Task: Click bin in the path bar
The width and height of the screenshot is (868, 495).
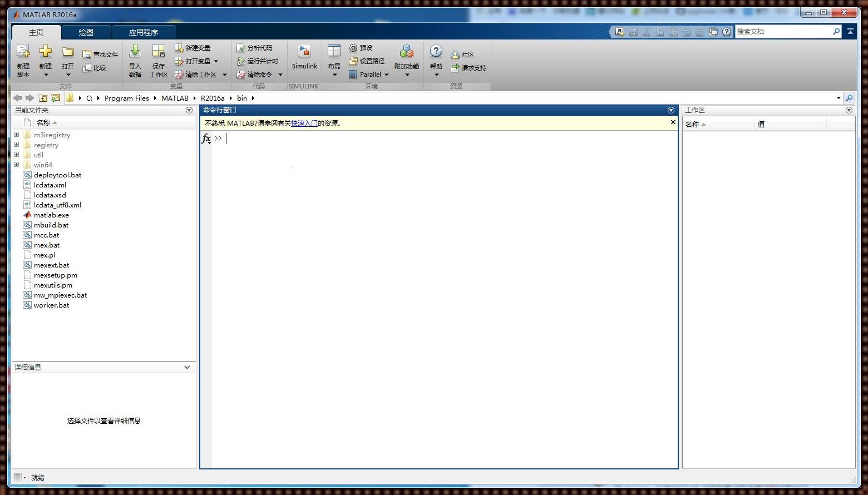Action: [x=242, y=98]
